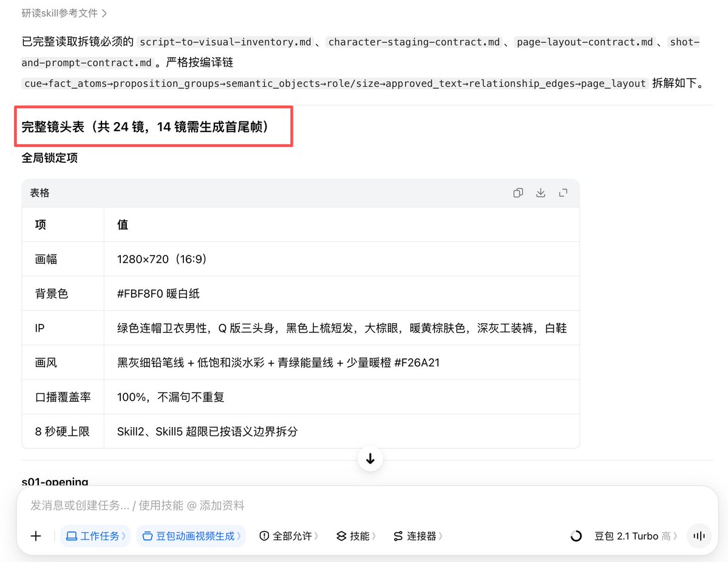Screen dimensions: 728x562
Task: Click the 完整镜头表 heading
Action: click(x=146, y=126)
